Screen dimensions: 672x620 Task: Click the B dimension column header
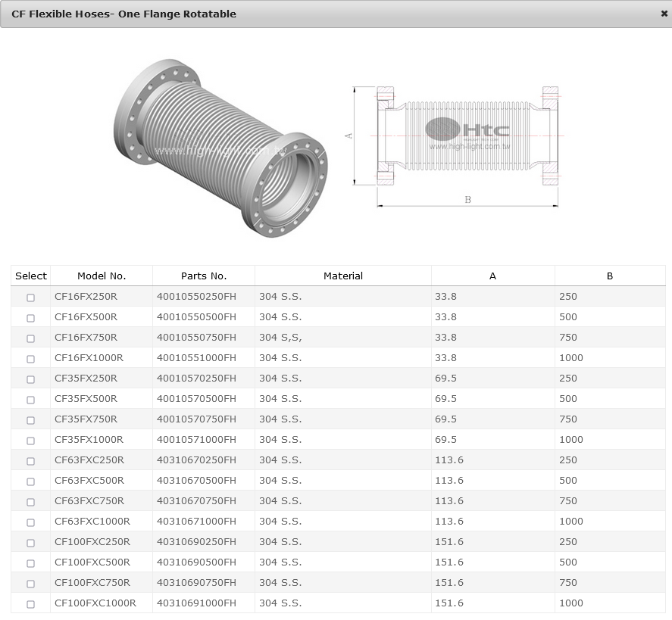pos(610,276)
